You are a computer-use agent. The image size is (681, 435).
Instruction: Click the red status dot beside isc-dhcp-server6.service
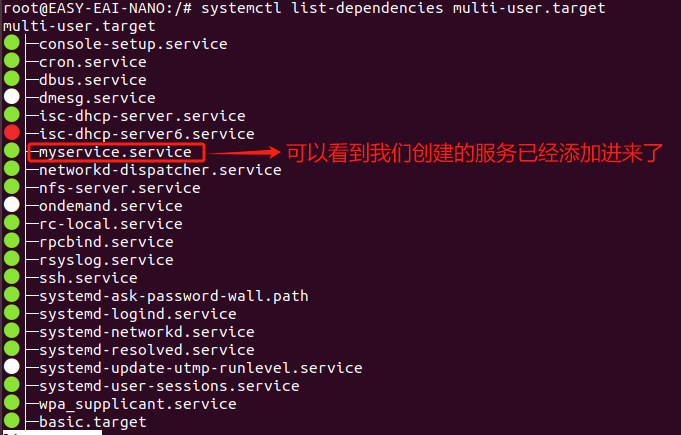12,132
